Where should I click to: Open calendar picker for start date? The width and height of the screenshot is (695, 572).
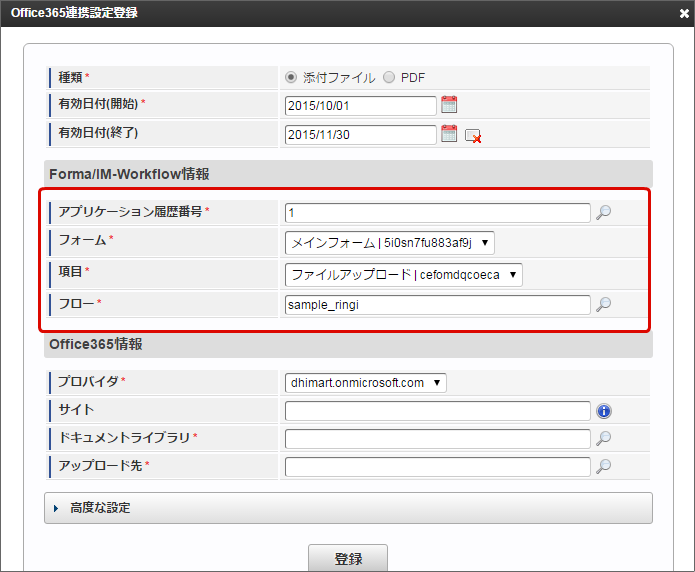[x=449, y=105]
